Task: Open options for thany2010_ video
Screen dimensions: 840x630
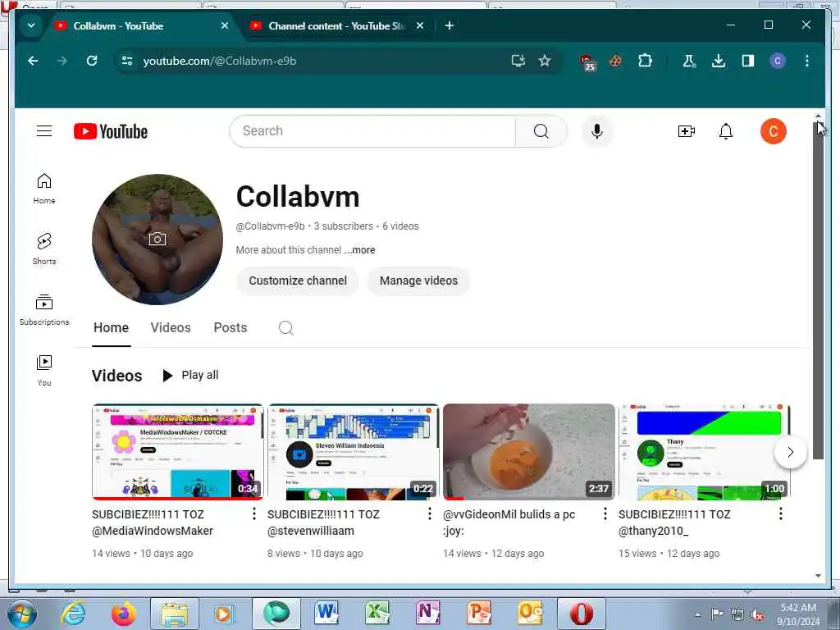Action: [x=781, y=514]
